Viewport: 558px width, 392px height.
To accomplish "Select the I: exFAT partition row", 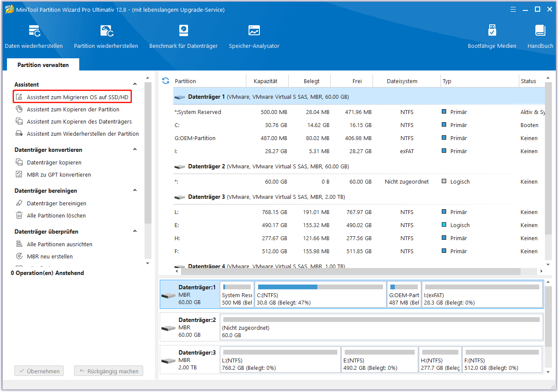I will [x=359, y=151].
